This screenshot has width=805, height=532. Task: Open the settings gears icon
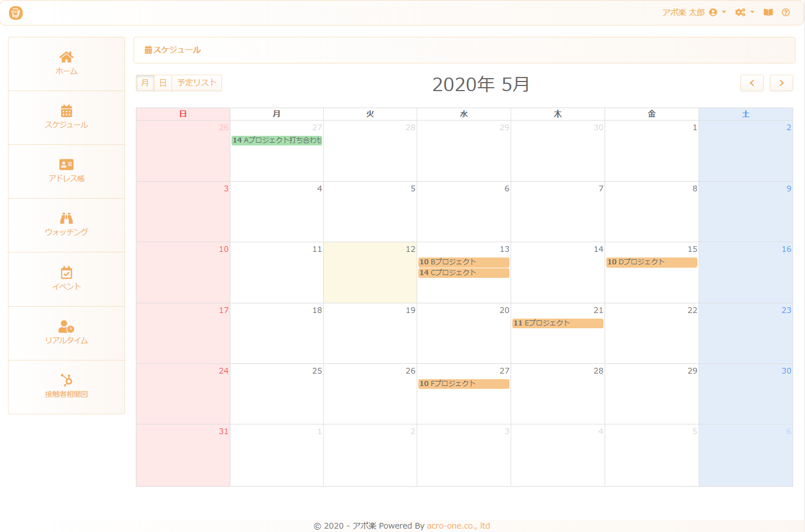[740, 12]
